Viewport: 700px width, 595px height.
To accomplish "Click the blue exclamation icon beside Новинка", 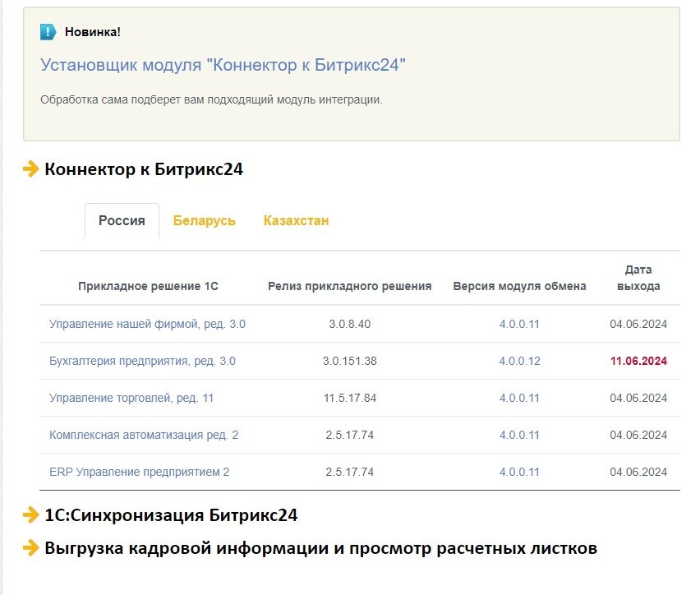I will coord(48,32).
